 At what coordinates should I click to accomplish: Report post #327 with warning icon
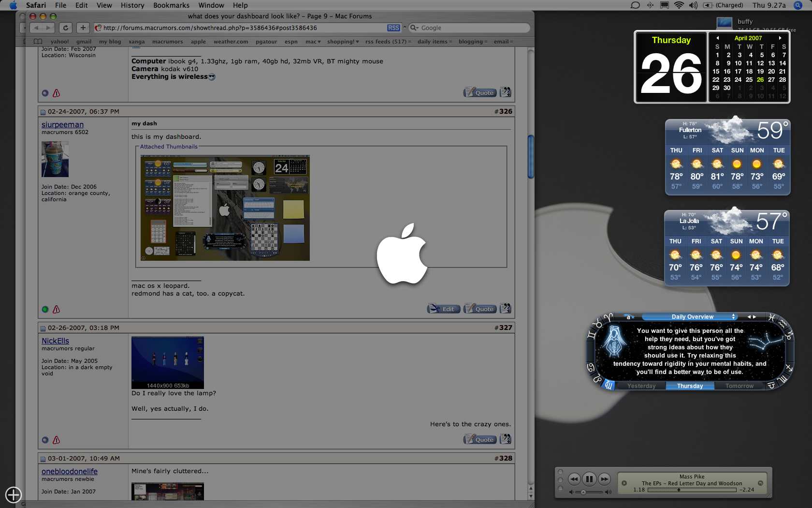click(x=57, y=440)
